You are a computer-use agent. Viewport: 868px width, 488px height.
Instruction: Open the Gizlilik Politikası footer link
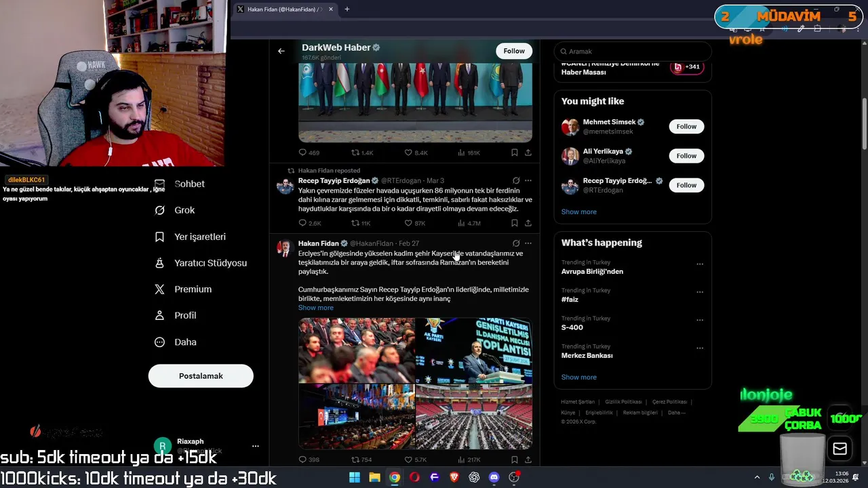coord(623,402)
